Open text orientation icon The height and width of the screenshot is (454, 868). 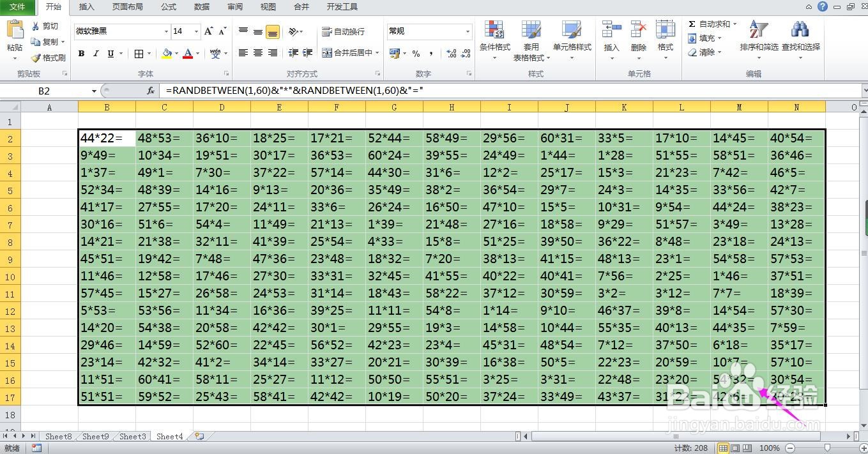click(293, 31)
